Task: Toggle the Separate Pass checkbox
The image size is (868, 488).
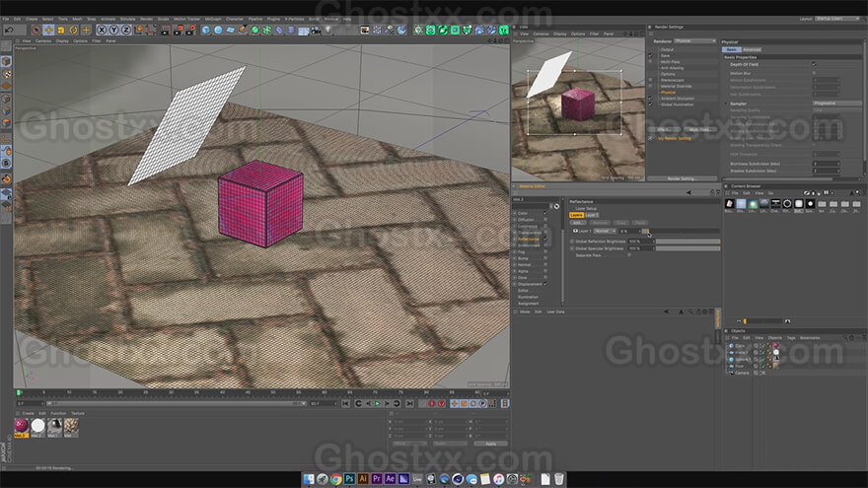Action: (x=629, y=255)
